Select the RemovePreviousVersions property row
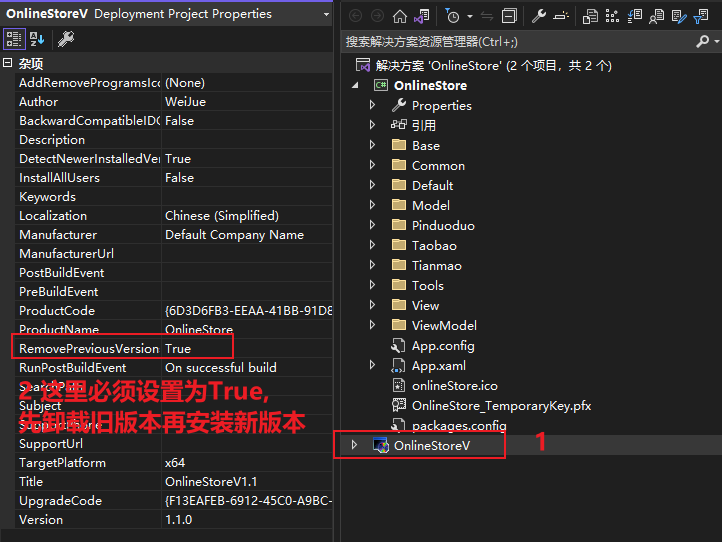 pyautogui.click(x=88, y=349)
